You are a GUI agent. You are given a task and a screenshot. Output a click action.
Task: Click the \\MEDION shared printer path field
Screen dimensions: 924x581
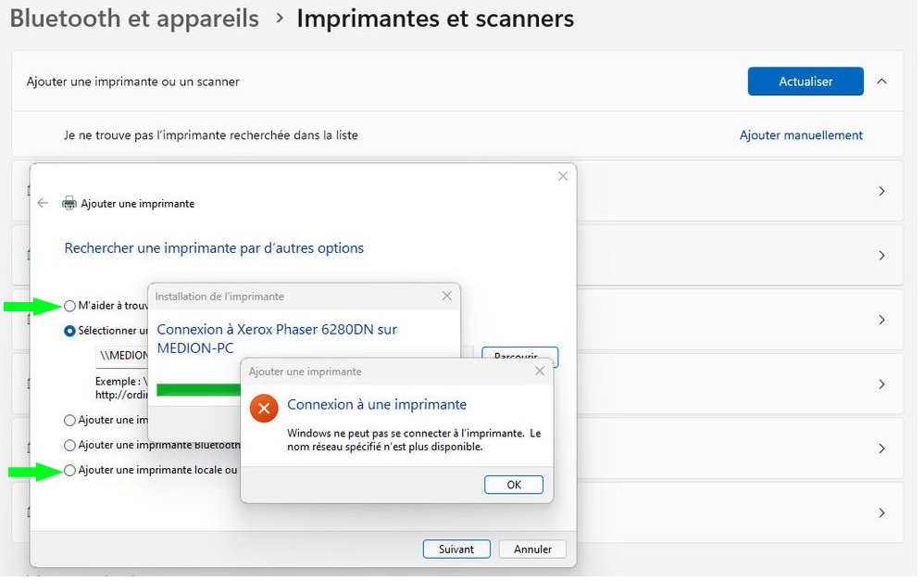click(122, 356)
